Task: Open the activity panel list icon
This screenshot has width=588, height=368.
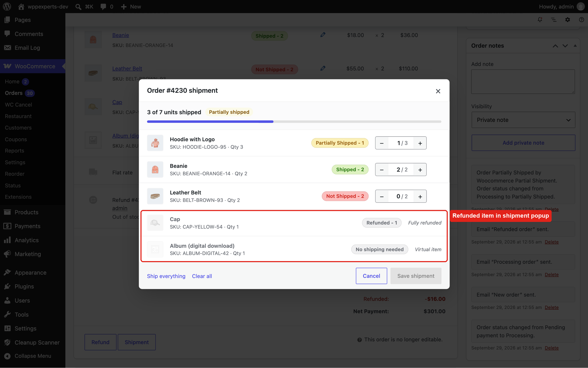Action: click(554, 20)
